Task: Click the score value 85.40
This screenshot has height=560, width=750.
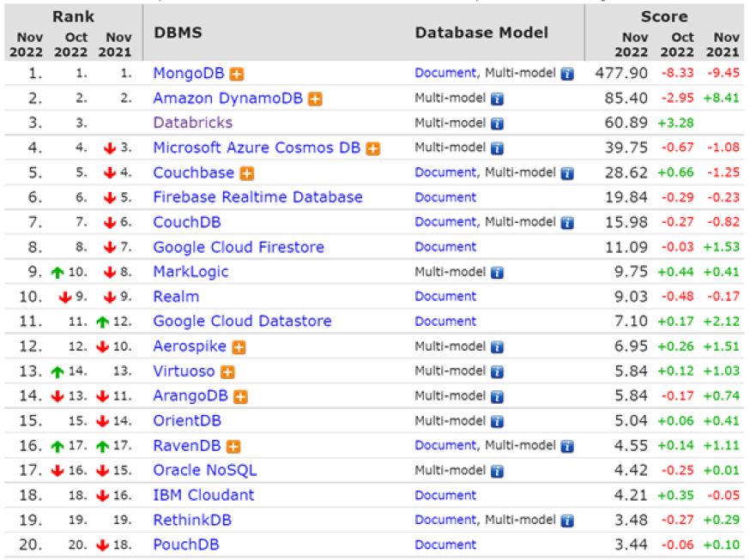Action: pos(626,98)
